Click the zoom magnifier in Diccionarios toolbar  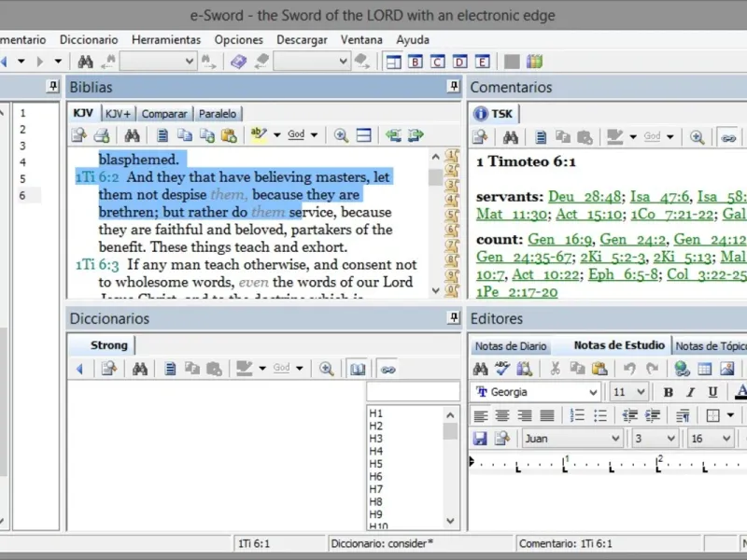[x=326, y=369]
